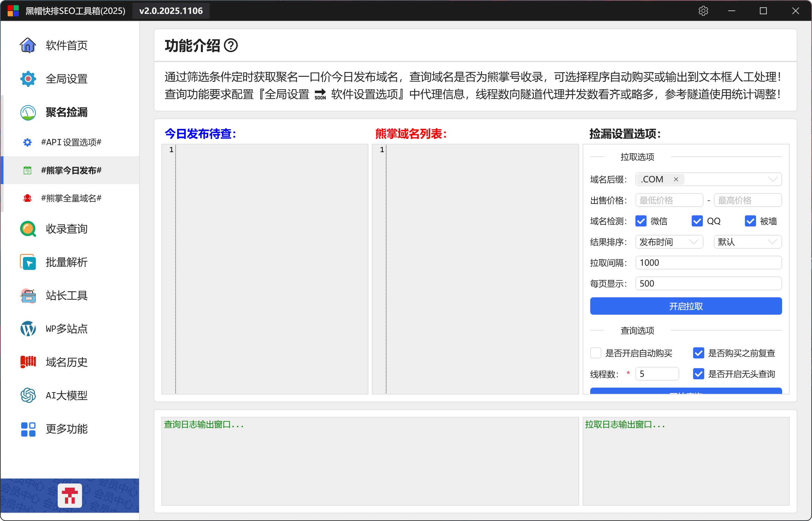Enable 是否开启自动购买 checkbox

[596, 353]
